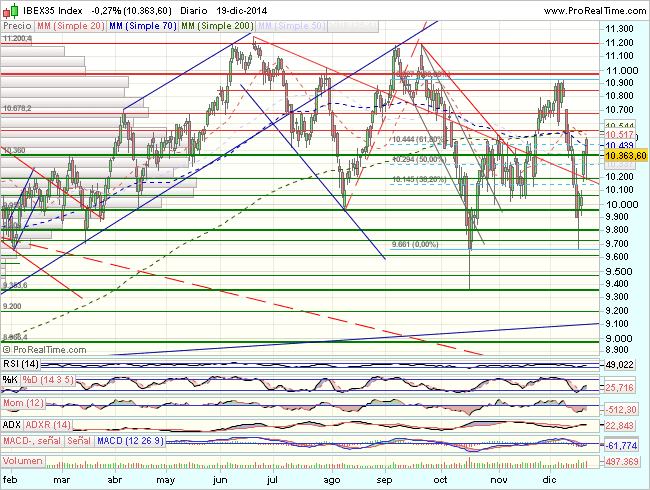Click the 10.439 blue price tag
The image size is (650, 490).
coord(619,146)
